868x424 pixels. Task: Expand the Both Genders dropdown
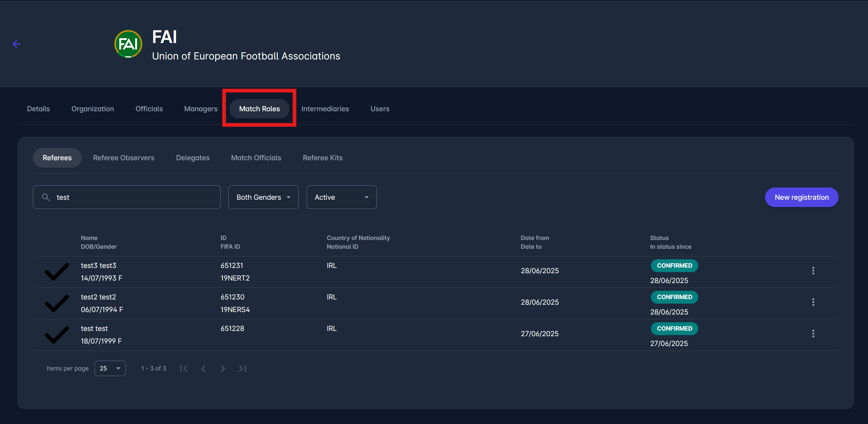263,197
